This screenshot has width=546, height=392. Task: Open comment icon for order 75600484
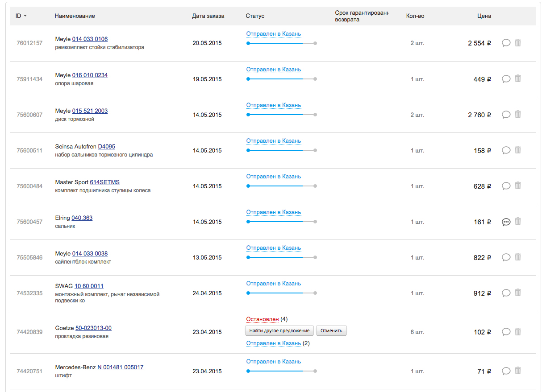pyautogui.click(x=506, y=186)
